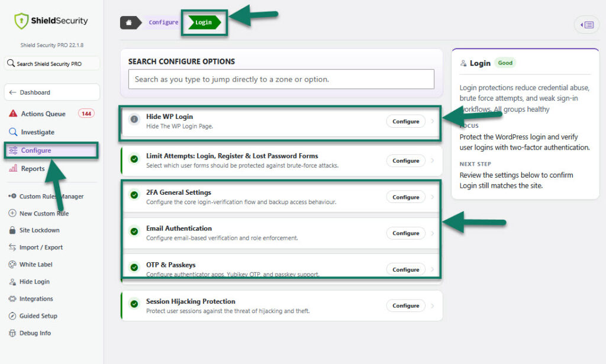Click the Reports bar chart icon
Image resolution: width=606 pixels, height=364 pixels.
click(13, 168)
